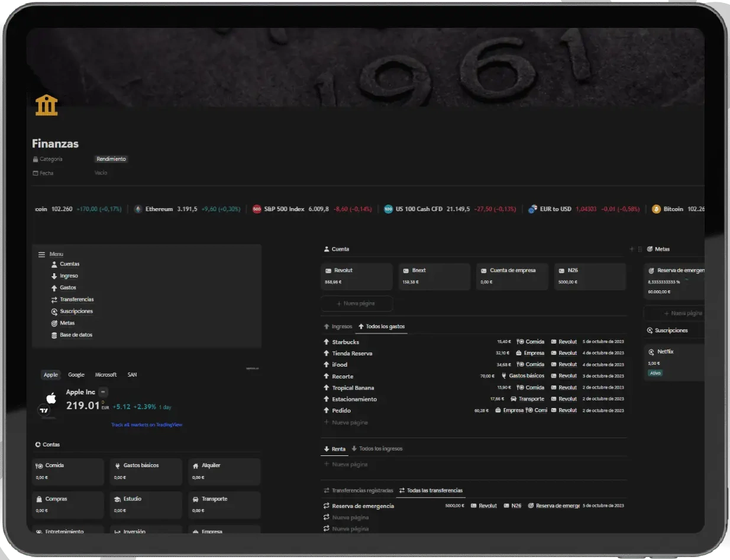730x560 pixels.
Task: Click N26 tag in transfer row
Action: [513, 506]
